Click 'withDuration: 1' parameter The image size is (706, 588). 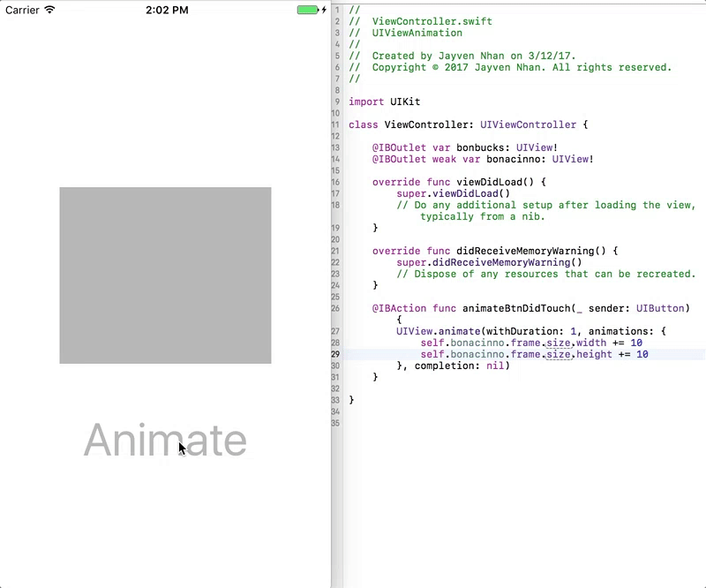click(531, 331)
